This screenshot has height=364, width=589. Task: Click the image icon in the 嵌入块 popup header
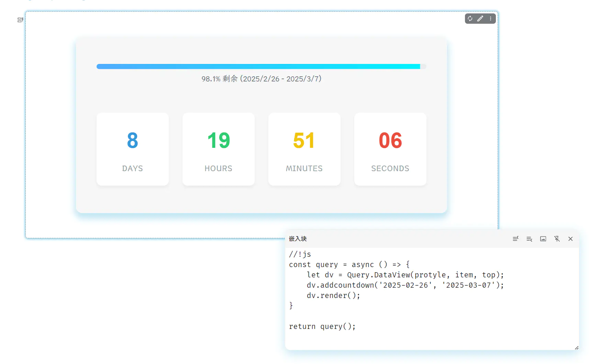click(x=543, y=239)
